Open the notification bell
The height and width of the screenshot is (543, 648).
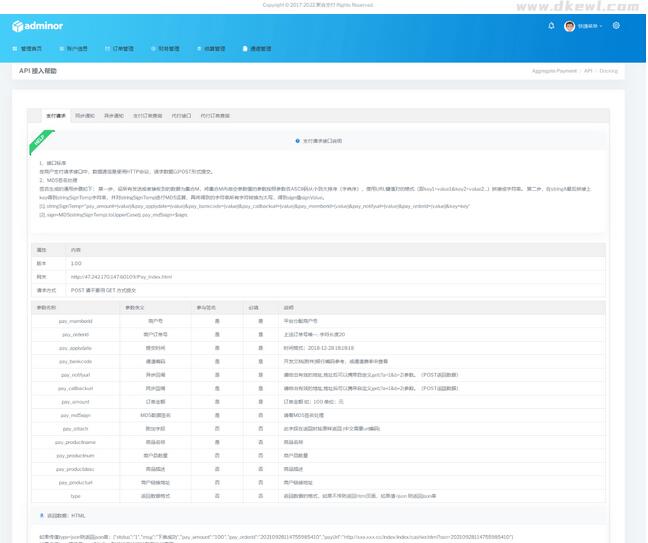551,26
